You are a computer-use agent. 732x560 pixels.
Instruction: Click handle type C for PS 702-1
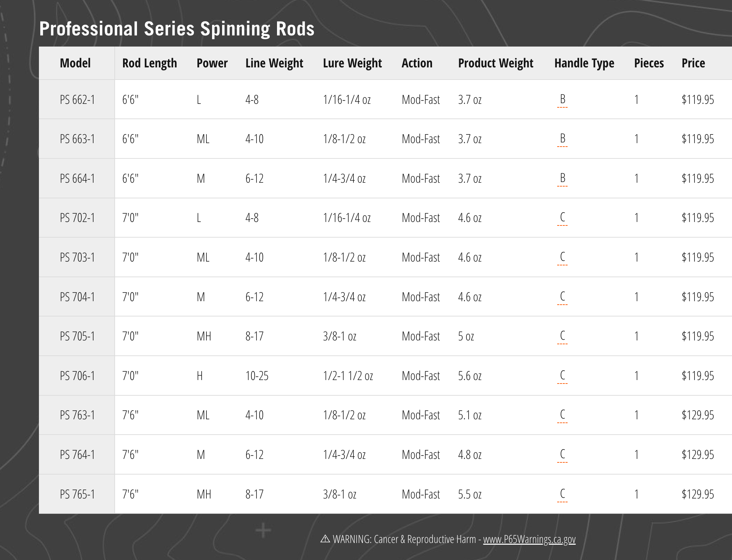click(x=562, y=218)
